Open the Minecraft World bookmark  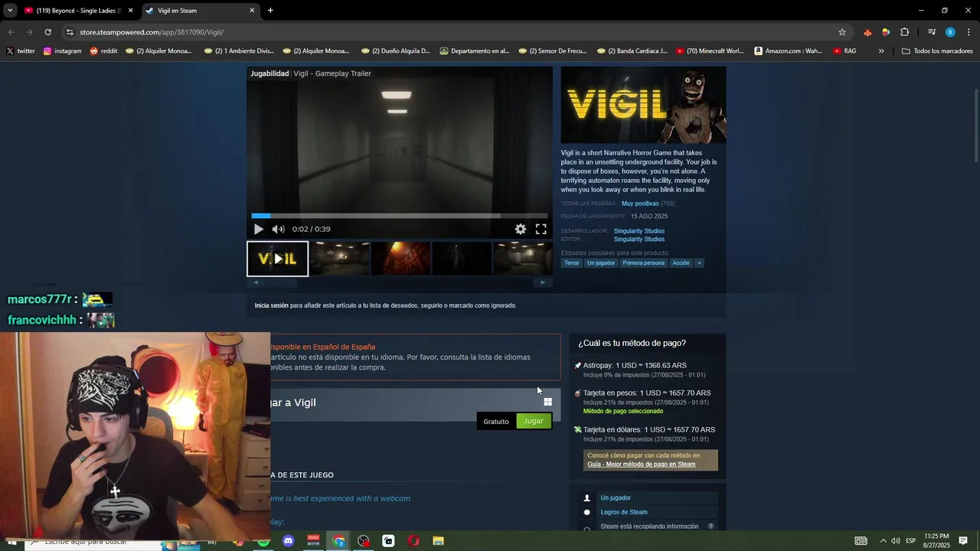coord(710,51)
